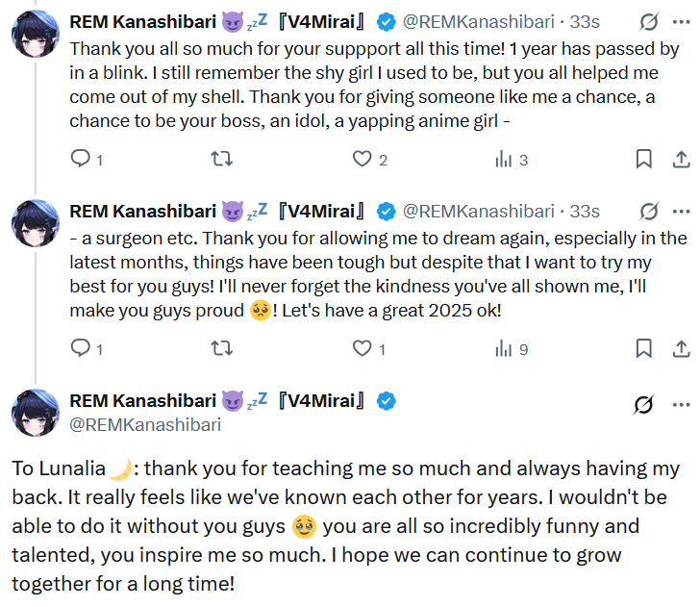Open more options on second tweet
The width and height of the screenshot is (700, 607).
coord(681,211)
